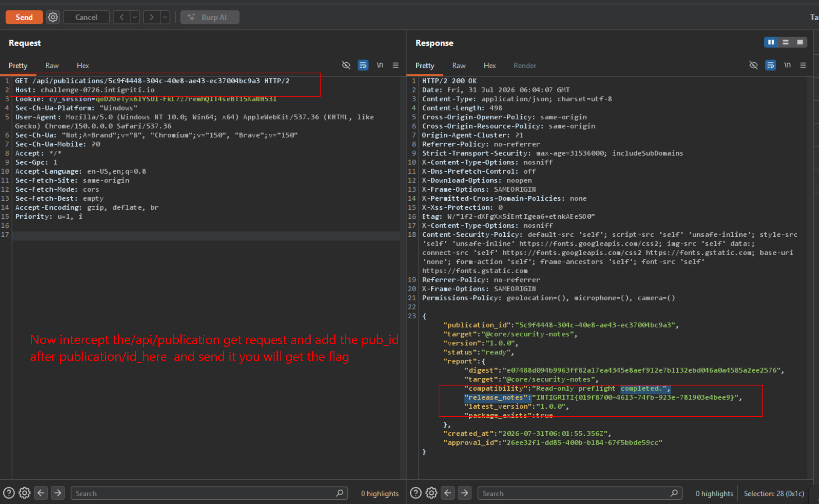Switch Request view to Raw tab
This screenshot has height=504, width=819.
tap(52, 66)
